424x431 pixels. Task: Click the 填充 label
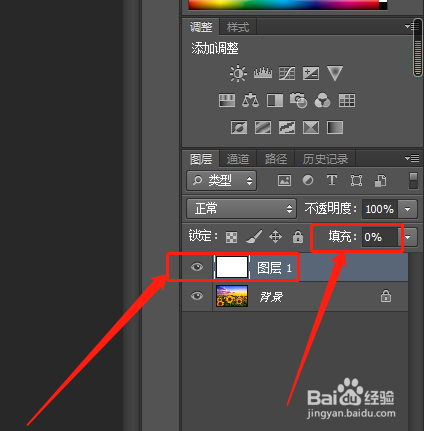point(342,237)
